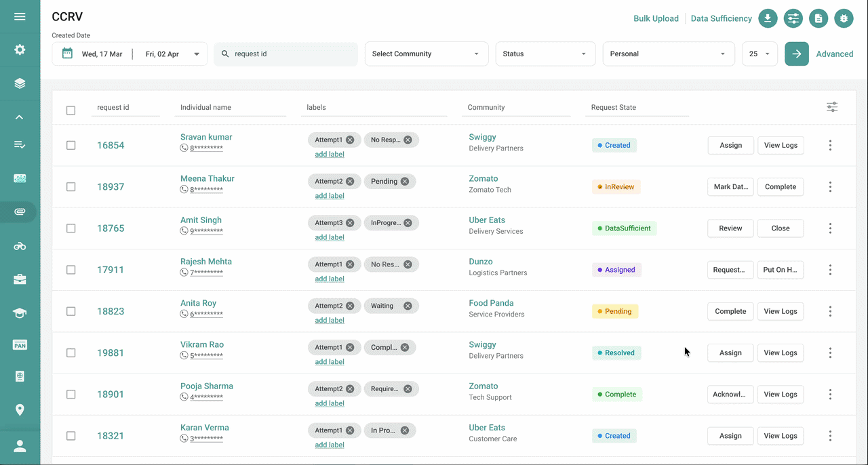868x465 pixels.
Task: Check the box for request 18823
Action: pyautogui.click(x=71, y=311)
